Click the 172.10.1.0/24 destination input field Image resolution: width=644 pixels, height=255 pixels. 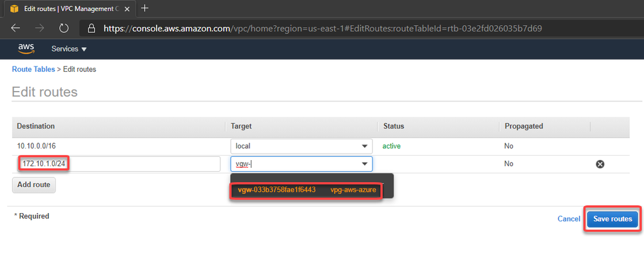[x=119, y=164]
